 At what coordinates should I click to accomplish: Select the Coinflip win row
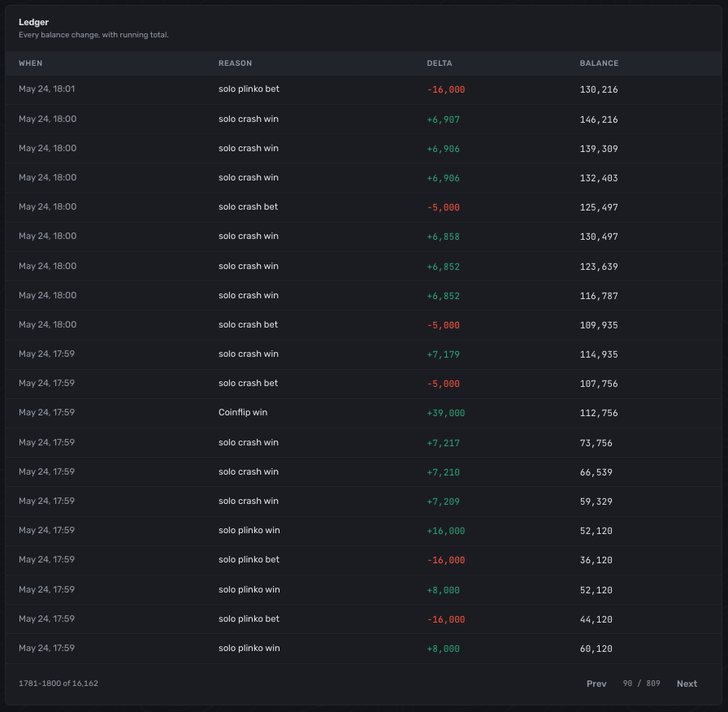click(x=363, y=413)
